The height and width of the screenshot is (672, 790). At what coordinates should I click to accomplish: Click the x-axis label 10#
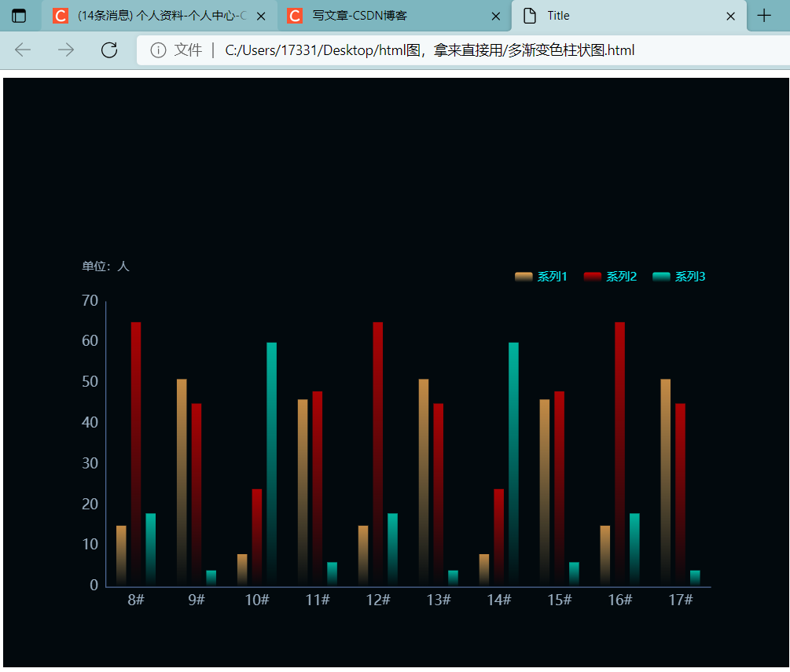[x=257, y=600]
